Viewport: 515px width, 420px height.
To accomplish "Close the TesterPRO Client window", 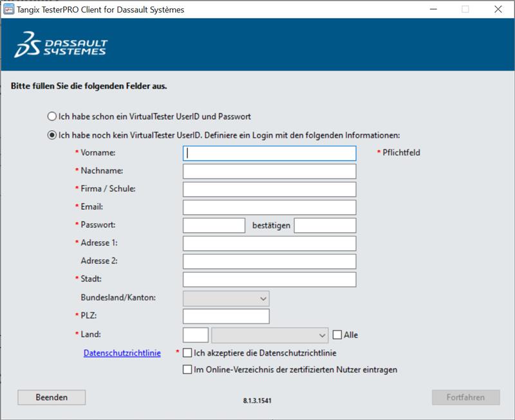I will 498,9.
